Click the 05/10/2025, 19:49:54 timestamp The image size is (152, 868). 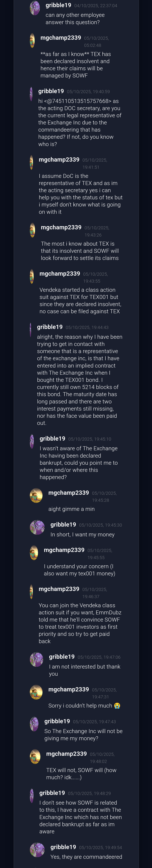pos(100,847)
